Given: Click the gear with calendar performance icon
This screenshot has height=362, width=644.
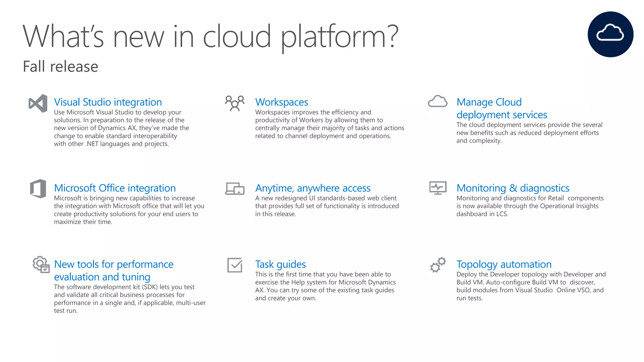Looking at the screenshot, I should pyautogui.click(x=41, y=264).
